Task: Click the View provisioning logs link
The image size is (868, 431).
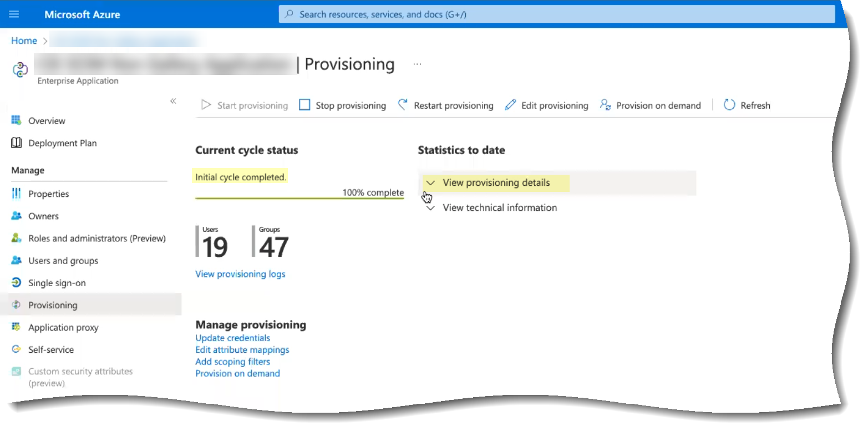Action: click(240, 274)
